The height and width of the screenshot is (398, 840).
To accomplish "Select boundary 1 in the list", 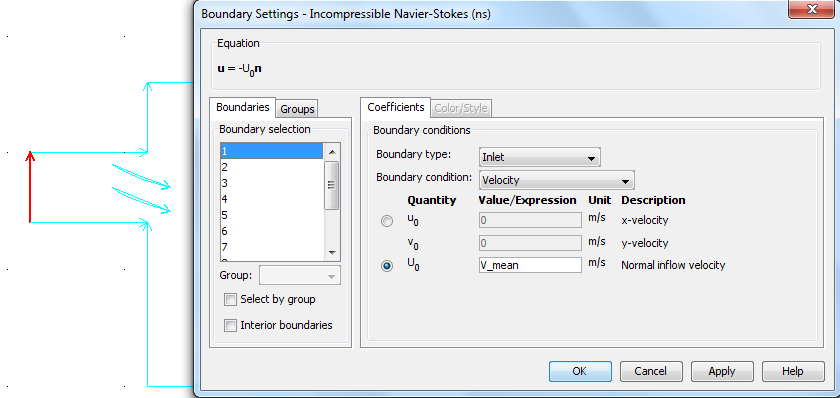I will coord(272,152).
